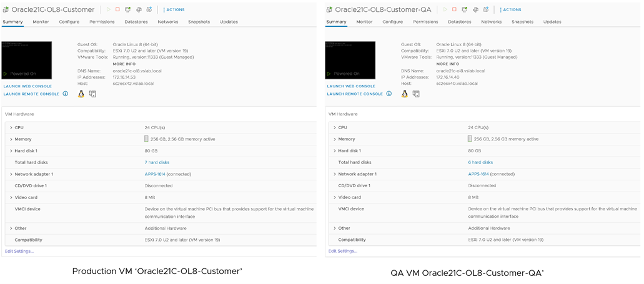Click device icon beside penguin in QA VM
Image resolution: width=644 pixels, height=284 pixels.
point(417,94)
